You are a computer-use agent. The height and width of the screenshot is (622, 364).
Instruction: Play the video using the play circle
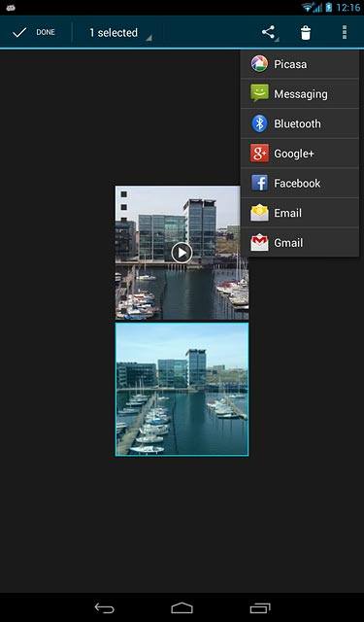182,253
